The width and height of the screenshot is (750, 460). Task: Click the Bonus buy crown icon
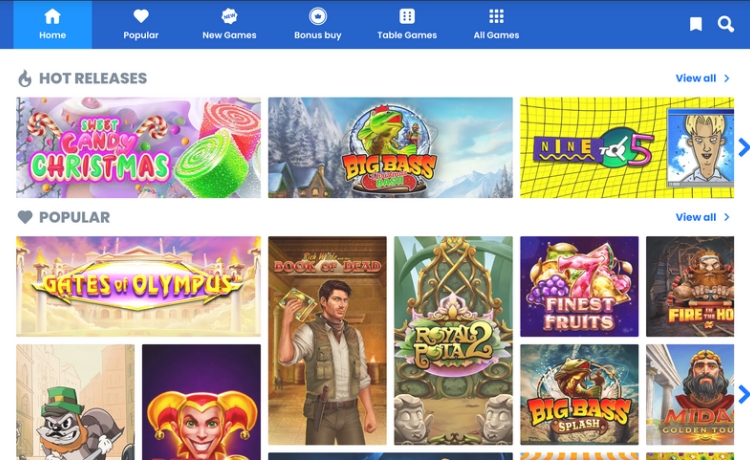click(318, 16)
